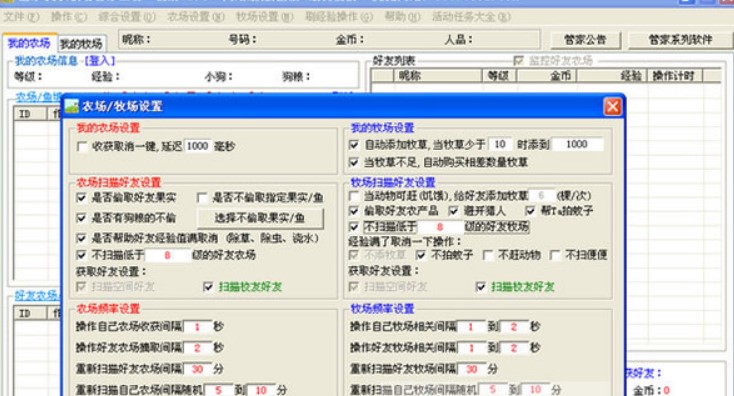Close the 农场/牧场设置 dialog
The height and width of the screenshot is (396, 734).
pos(612,107)
